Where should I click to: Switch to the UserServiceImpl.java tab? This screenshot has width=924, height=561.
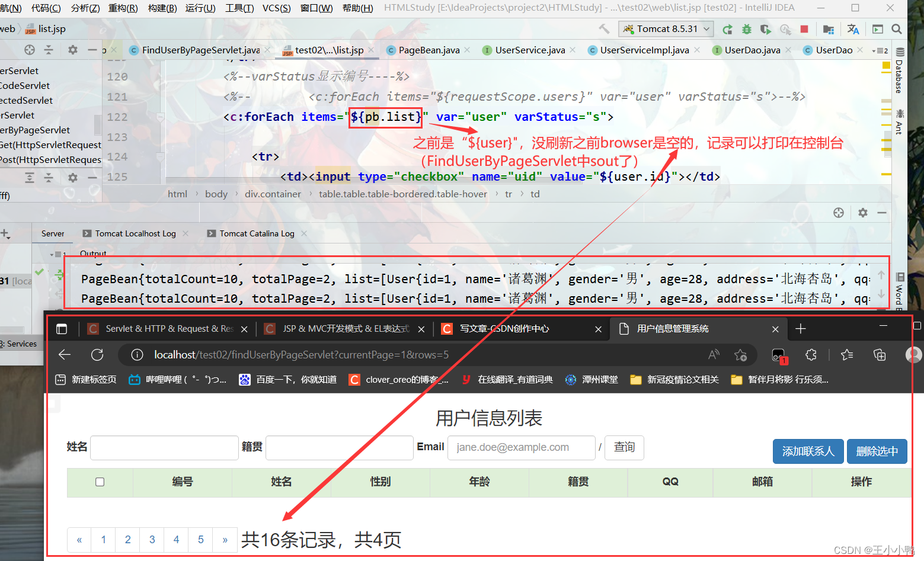[644, 50]
